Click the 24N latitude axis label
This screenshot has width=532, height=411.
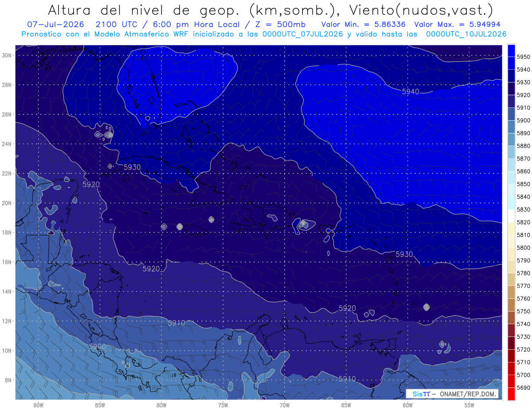point(7,144)
